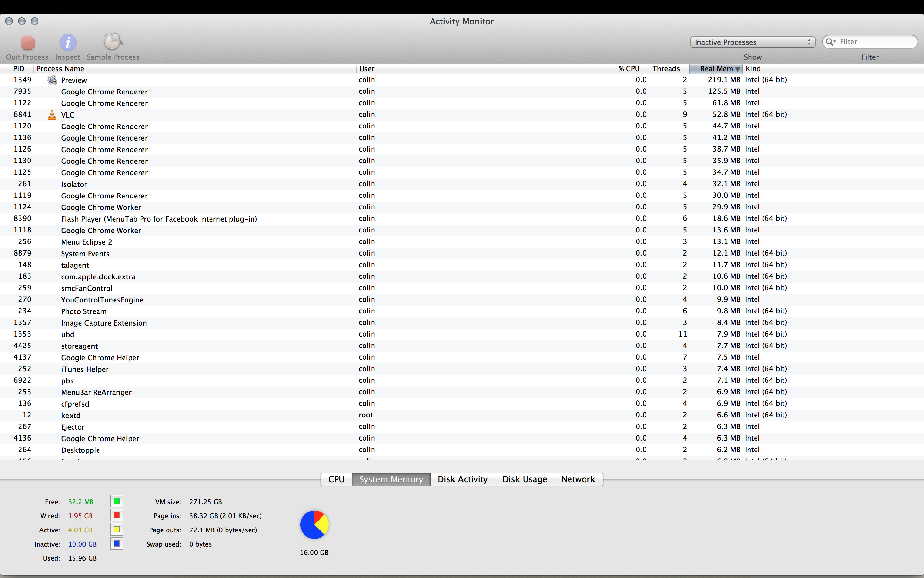Select Google Chrome Helper with PID 4137
924x578 pixels.
[462, 357]
